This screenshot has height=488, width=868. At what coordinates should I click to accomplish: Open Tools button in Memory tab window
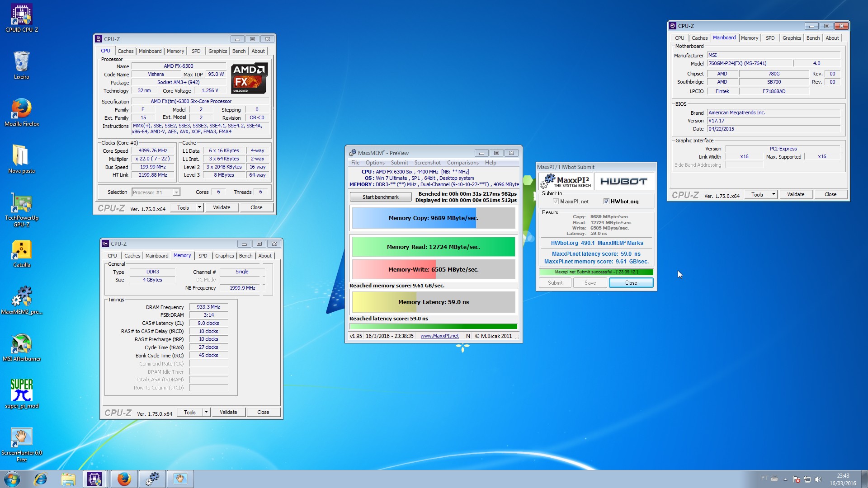click(x=190, y=412)
